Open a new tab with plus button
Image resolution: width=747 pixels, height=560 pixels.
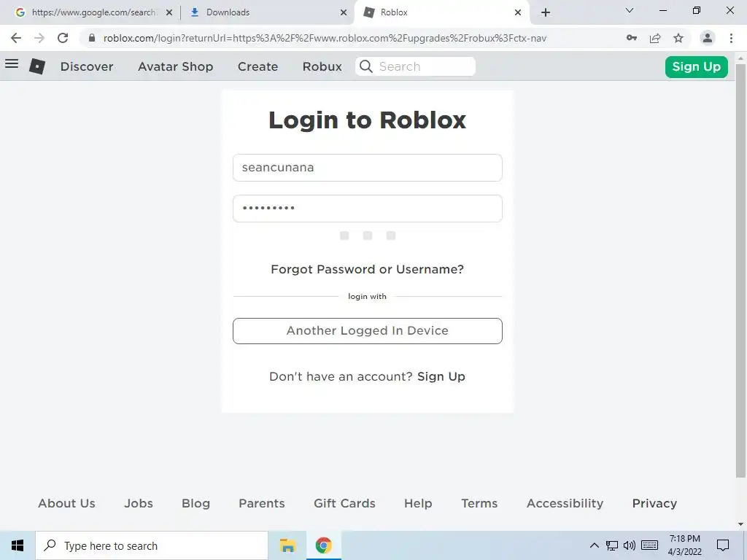546,12
